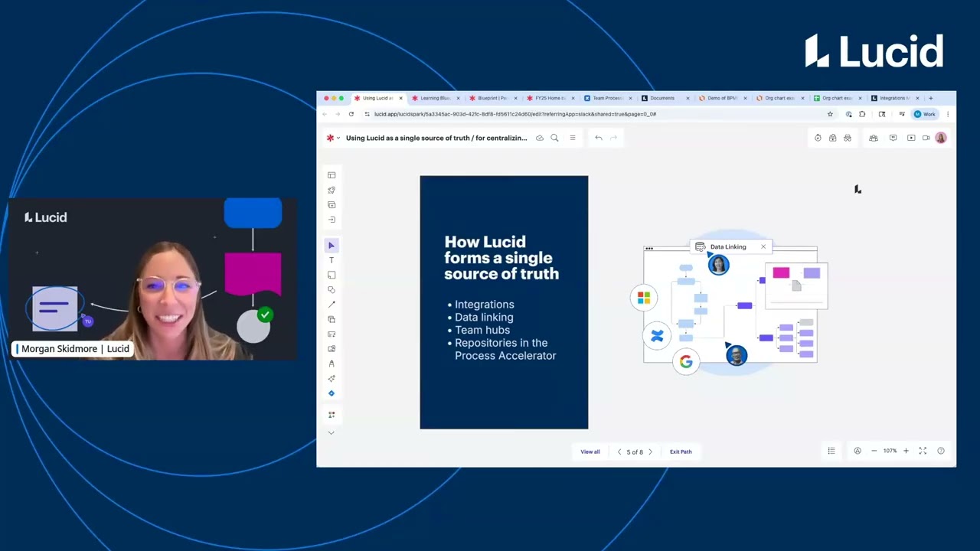Select the dark blue slide frame
Screen dimensions: 980x551
[504, 302]
